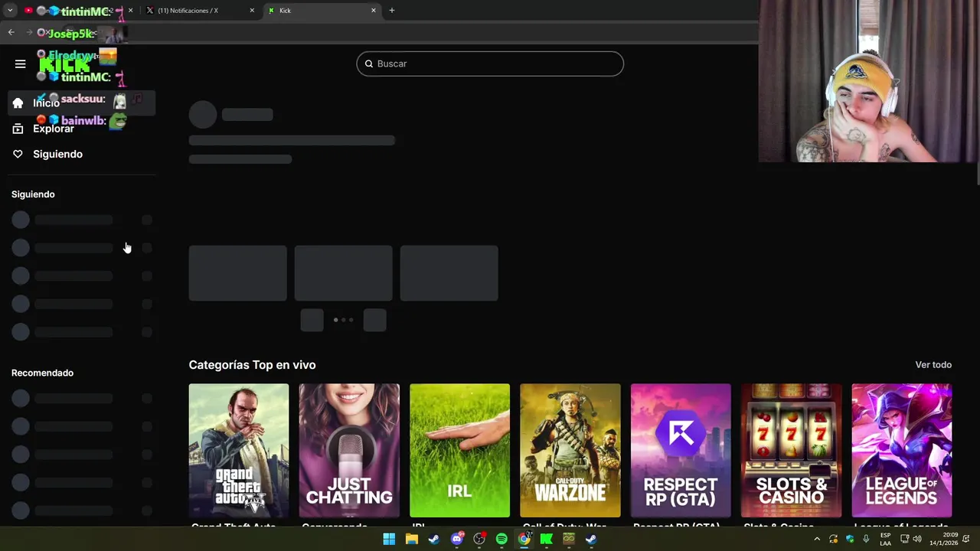The height and width of the screenshot is (551, 980).
Task: Open the Kick app taskbar icon
Action: click(x=547, y=539)
